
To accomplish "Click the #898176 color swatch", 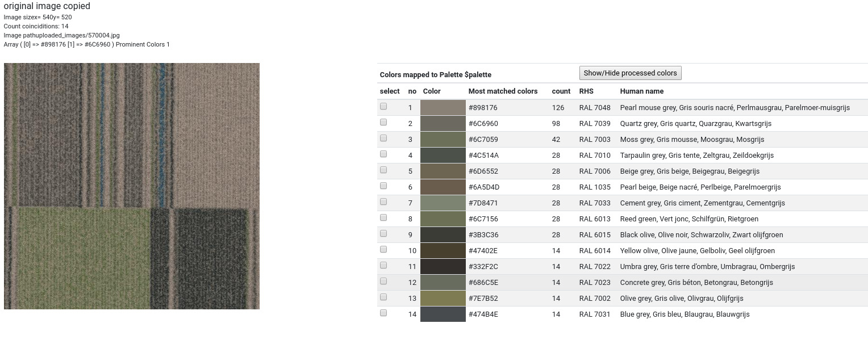I will (x=443, y=108).
